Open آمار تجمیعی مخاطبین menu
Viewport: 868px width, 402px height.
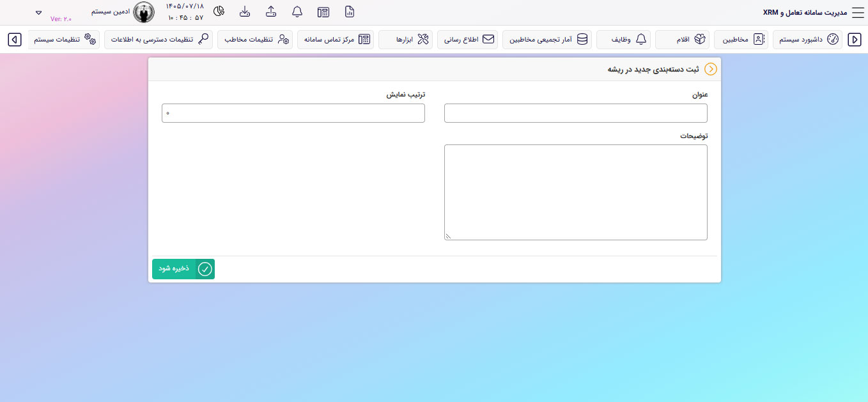[x=547, y=40]
